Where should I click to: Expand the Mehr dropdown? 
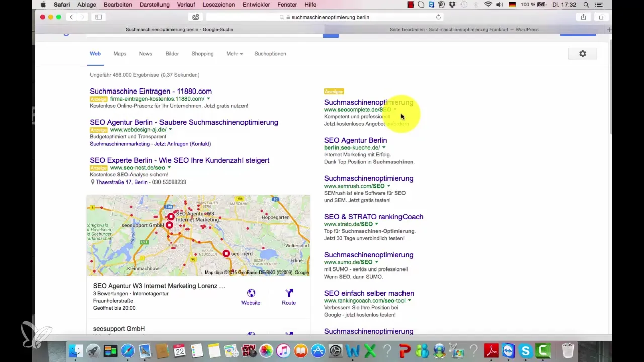coord(235,54)
